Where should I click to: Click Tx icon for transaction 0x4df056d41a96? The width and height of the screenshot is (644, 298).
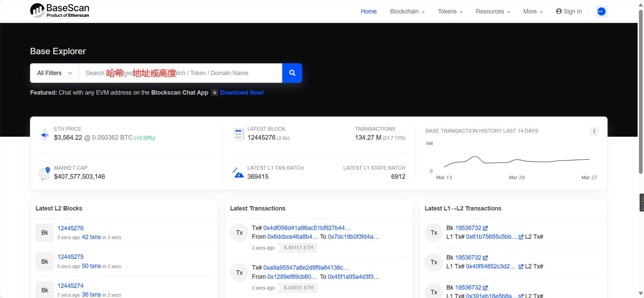pyautogui.click(x=239, y=233)
